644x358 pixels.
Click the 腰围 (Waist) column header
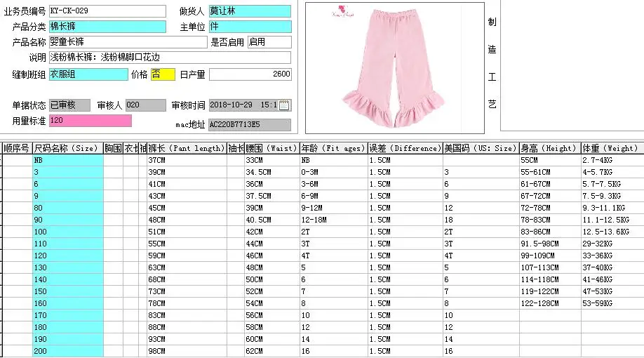click(x=272, y=148)
